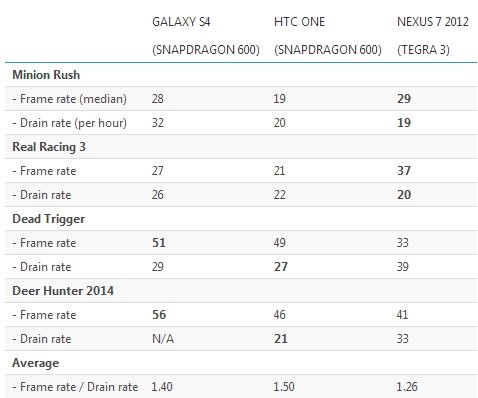The height and width of the screenshot is (398, 478).
Task: Select the Dead Trigger section heading
Action: [49, 219]
